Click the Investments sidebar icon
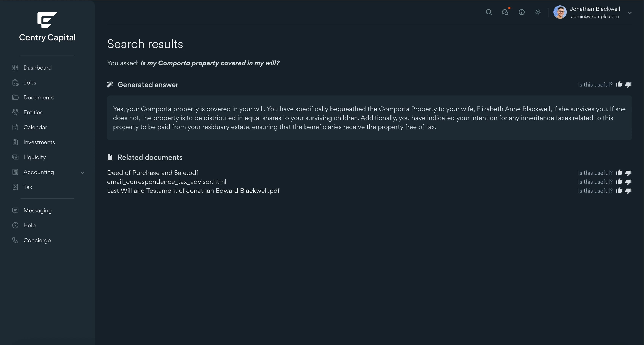 (x=15, y=142)
